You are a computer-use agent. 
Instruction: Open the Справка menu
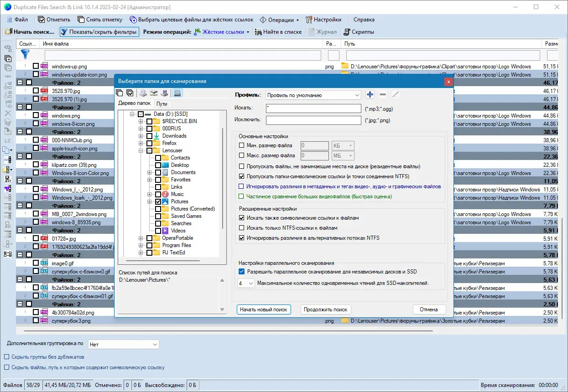click(364, 20)
